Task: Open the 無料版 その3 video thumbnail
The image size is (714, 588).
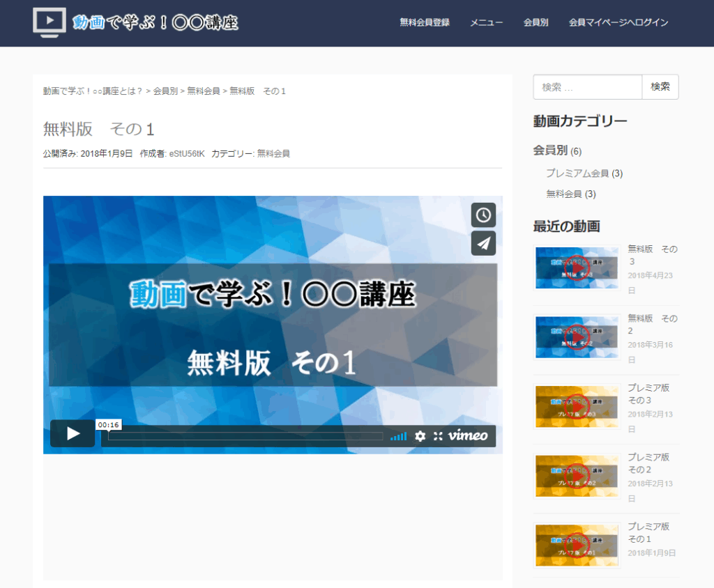Action: 577,268
